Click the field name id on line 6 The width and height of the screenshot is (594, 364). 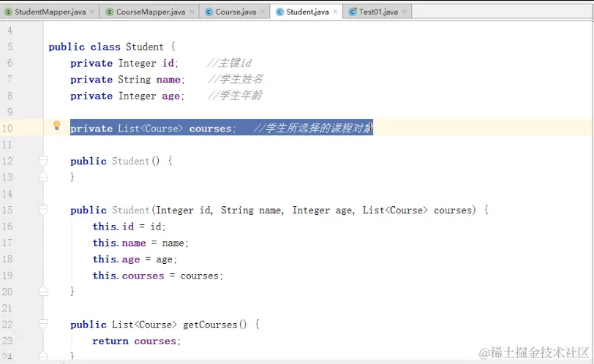tap(168, 63)
